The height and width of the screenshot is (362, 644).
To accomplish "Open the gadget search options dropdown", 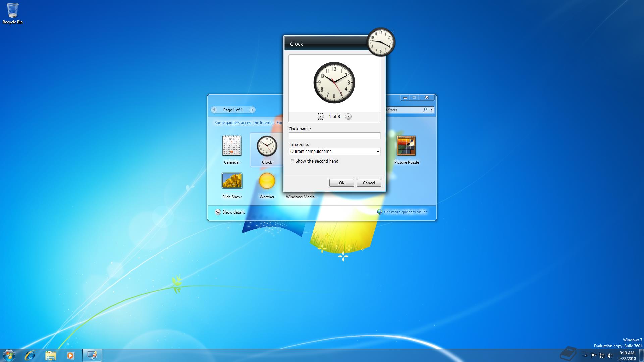I will [432, 110].
